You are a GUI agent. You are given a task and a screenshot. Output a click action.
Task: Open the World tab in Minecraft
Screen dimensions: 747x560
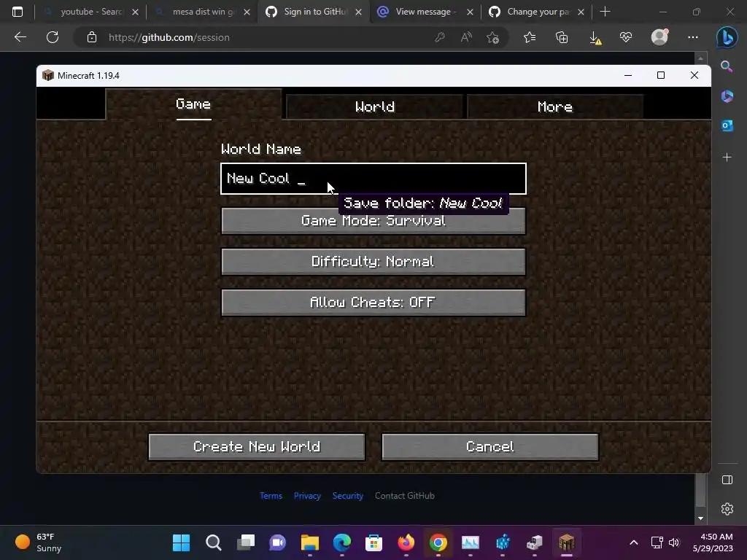coord(374,106)
